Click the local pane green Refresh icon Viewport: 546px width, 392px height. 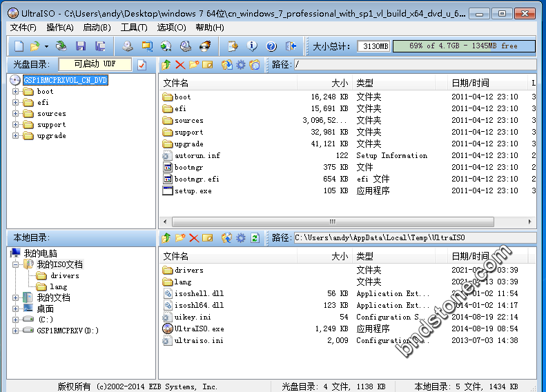(x=255, y=238)
